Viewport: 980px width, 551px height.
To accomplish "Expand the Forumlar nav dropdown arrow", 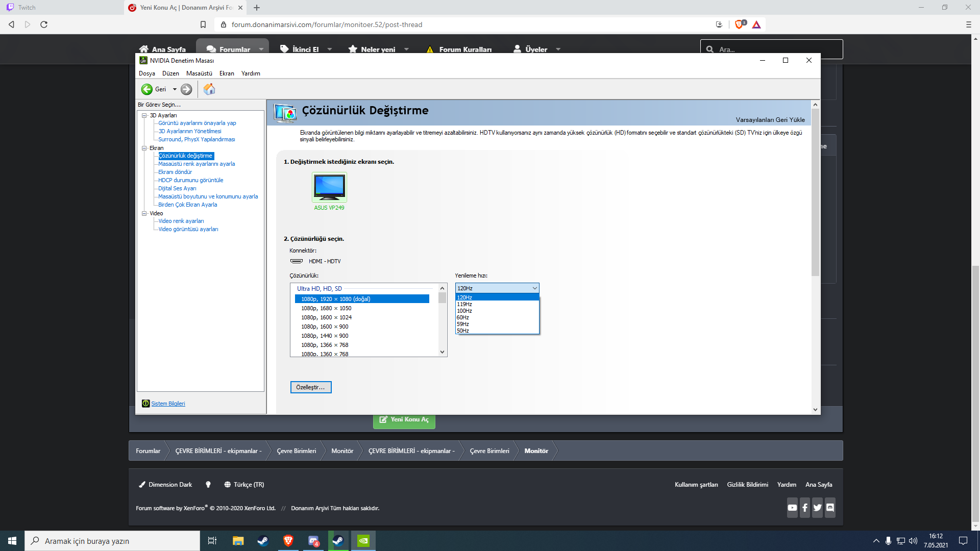I will 261,49.
